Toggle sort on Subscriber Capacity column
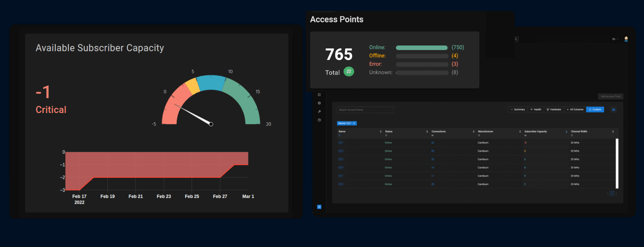 point(566,132)
